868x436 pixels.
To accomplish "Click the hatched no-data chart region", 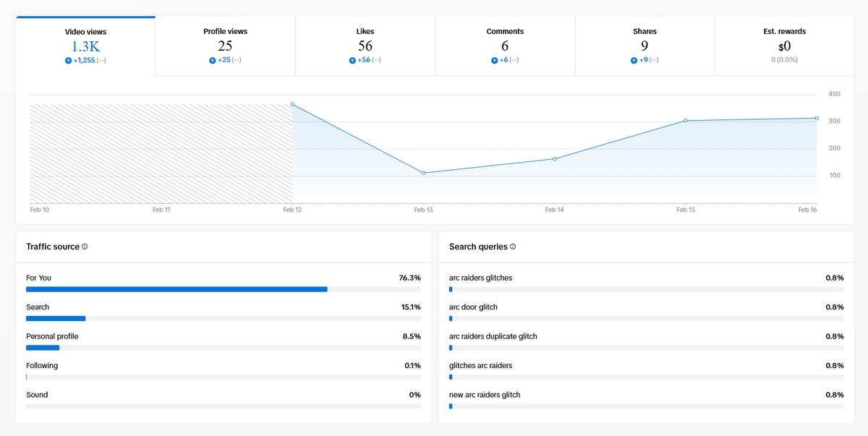I will [x=161, y=153].
